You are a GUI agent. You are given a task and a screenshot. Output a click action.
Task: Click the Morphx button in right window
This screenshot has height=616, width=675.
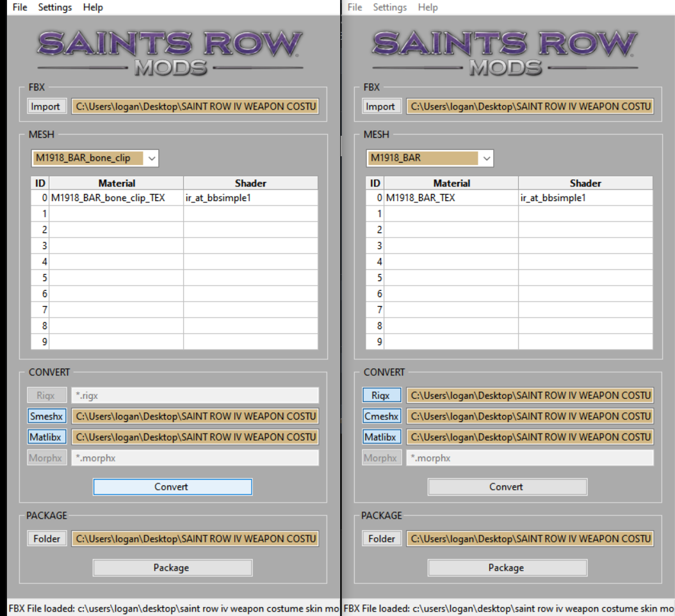382,458
